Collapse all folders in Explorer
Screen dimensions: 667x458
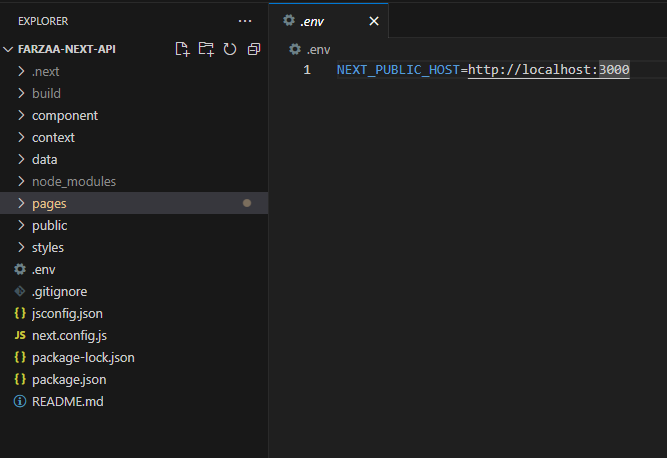tap(254, 49)
